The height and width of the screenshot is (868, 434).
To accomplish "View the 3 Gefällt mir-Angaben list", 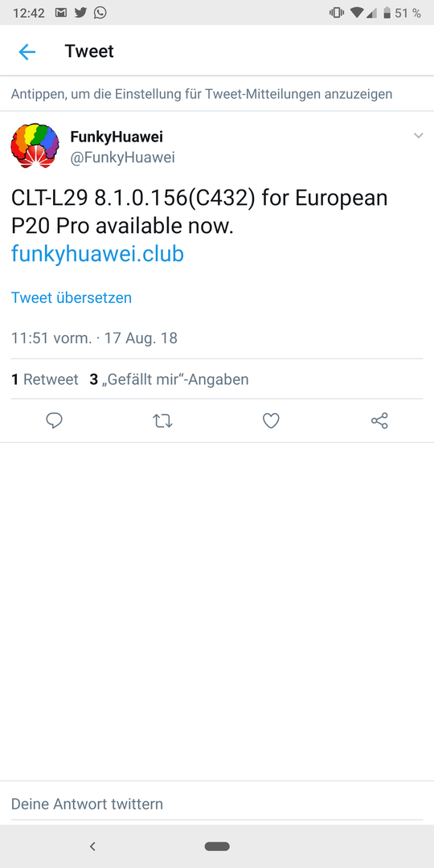I will click(x=169, y=379).
